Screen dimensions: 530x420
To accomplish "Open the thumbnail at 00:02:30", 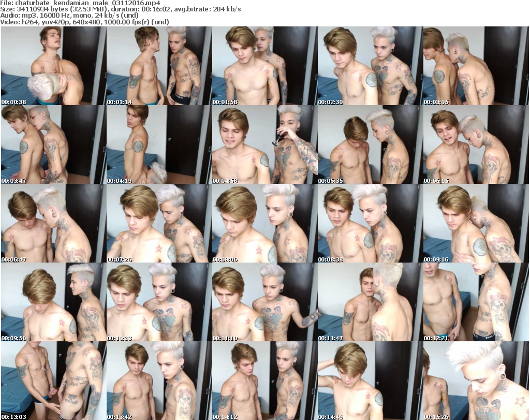I will 370,66.
